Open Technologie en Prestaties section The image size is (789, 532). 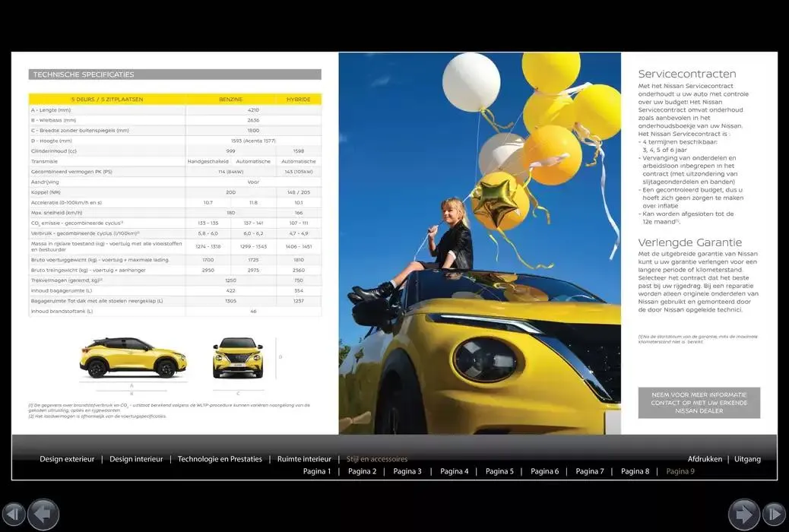tap(220, 459)
